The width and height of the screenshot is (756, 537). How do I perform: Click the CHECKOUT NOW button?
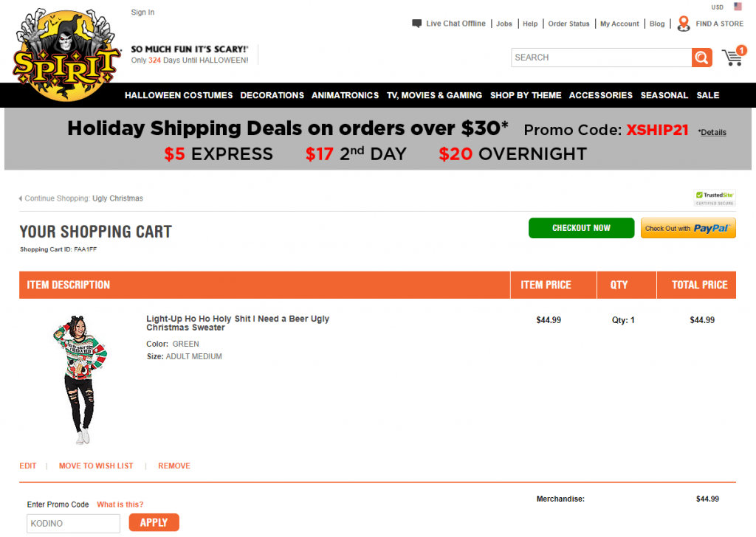pos(581,228)
